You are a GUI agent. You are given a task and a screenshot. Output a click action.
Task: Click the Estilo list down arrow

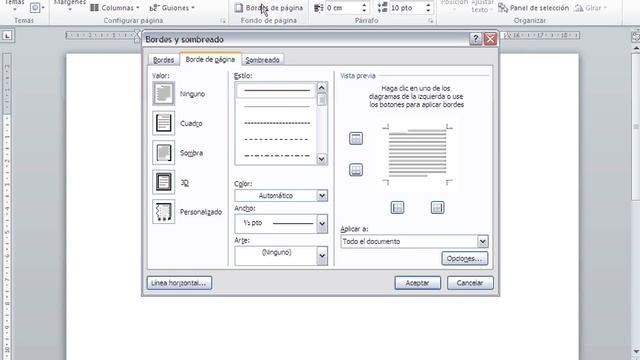(x=322, y=159)
